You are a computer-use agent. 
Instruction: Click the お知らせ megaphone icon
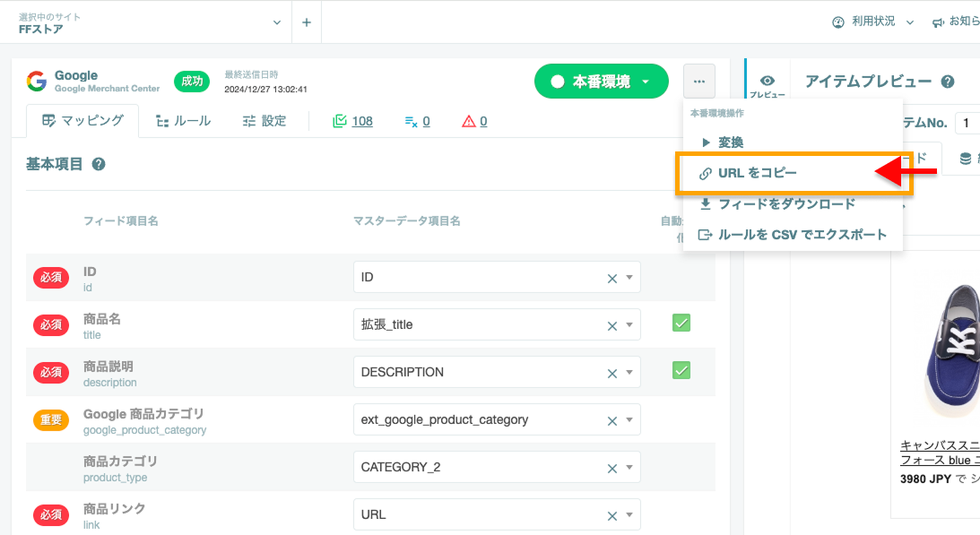point(938,22)
